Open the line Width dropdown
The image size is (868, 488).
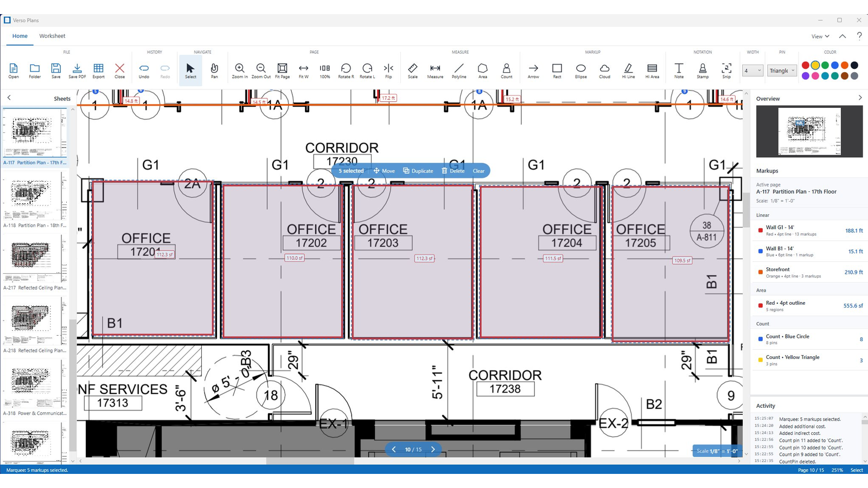pyautogui.click(x=752, y=70)
